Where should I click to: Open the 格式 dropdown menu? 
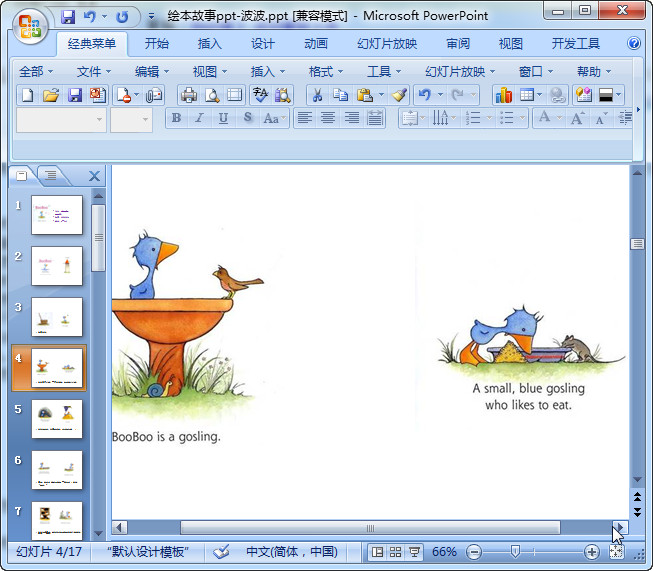click(x=326, y=72)
